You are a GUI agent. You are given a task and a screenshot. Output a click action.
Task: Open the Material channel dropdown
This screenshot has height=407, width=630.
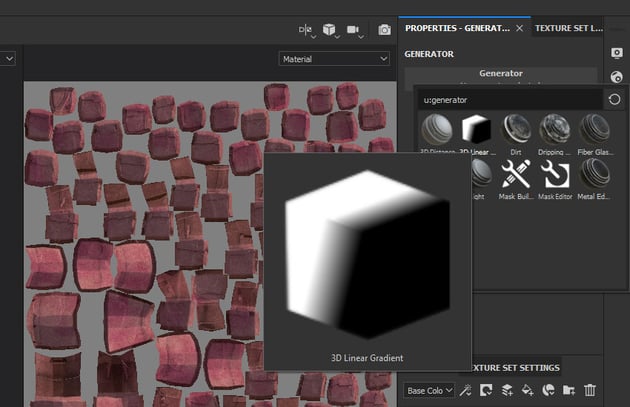334,59
